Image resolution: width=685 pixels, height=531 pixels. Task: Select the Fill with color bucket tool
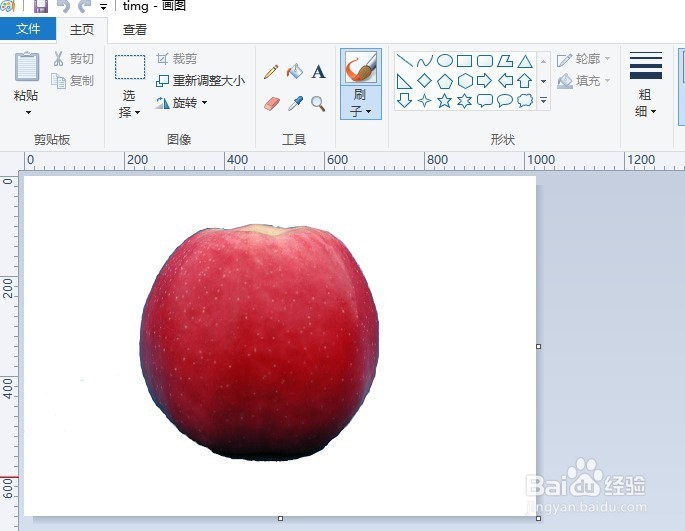pyautogui.click(x=295, y=71)
